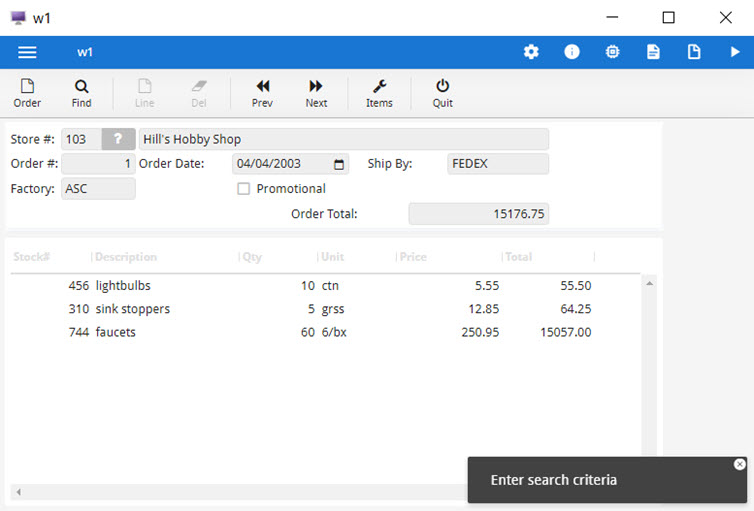Go to the Prev record
This screenshot has height=511, width=754.
pyautogui.click(x=263, y=93)
